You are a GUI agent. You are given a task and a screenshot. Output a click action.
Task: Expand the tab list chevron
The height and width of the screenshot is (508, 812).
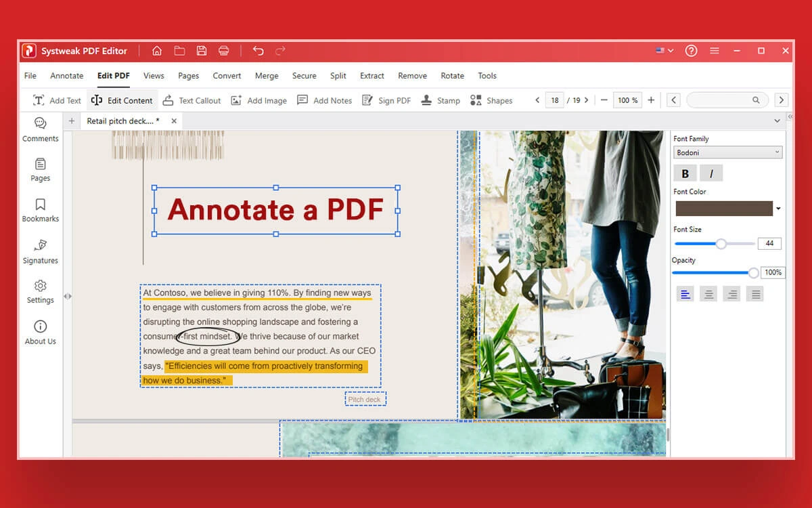[x=777, y=121]
